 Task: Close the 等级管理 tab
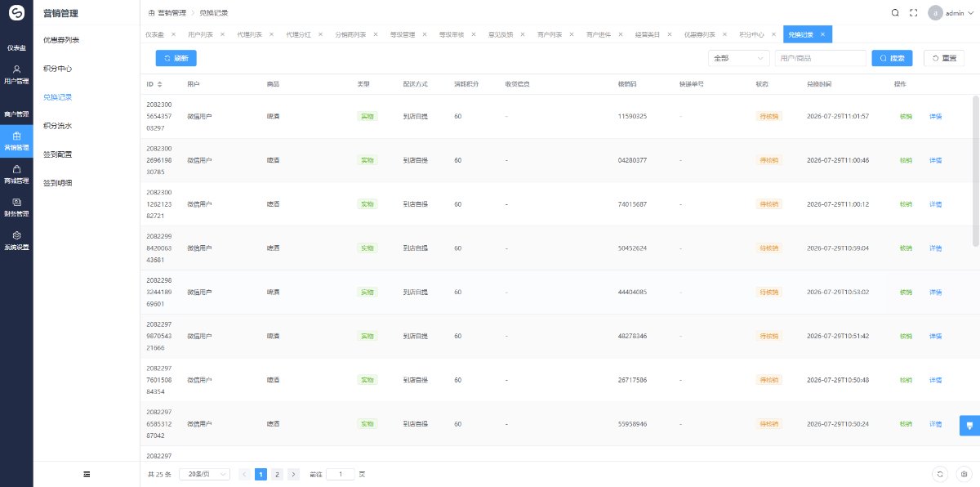(426, 34)
